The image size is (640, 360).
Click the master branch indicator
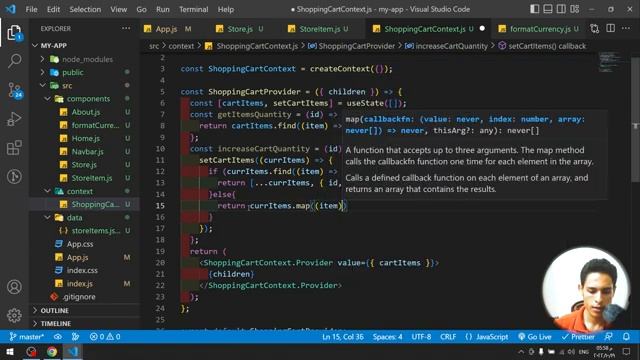tap(27, 337)
